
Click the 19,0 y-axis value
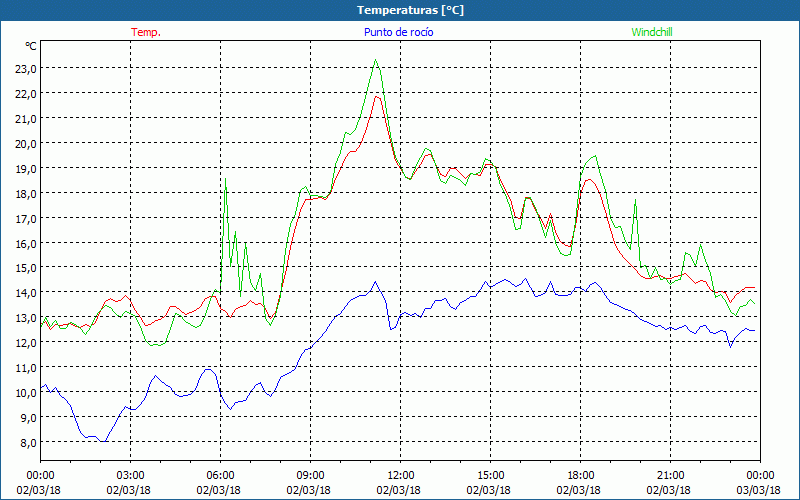26,168
